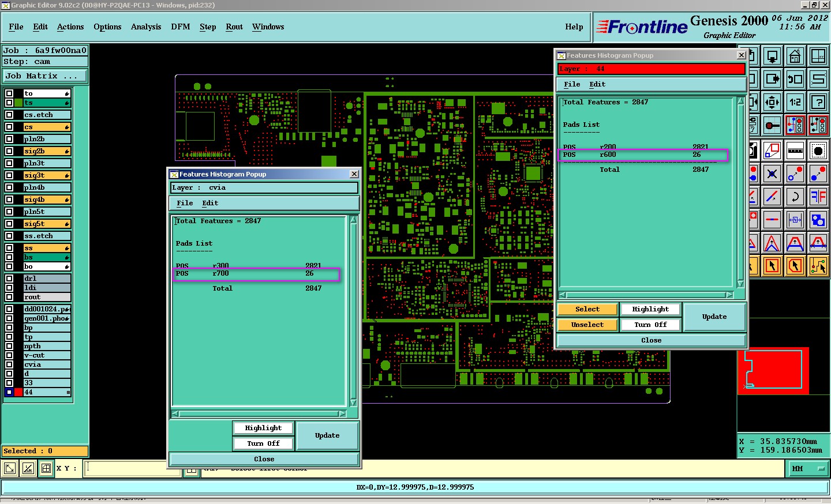Click Update in the cvia histogram popup
The width and height of the screenshot is (831, 504).
(x=327, y=436)
